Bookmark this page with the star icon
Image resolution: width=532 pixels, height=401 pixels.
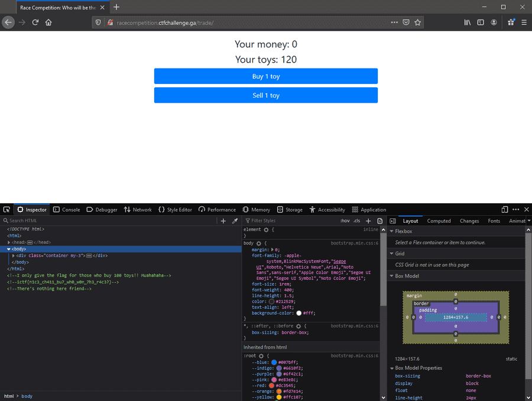pyautogui.click(x=418, y=22)
